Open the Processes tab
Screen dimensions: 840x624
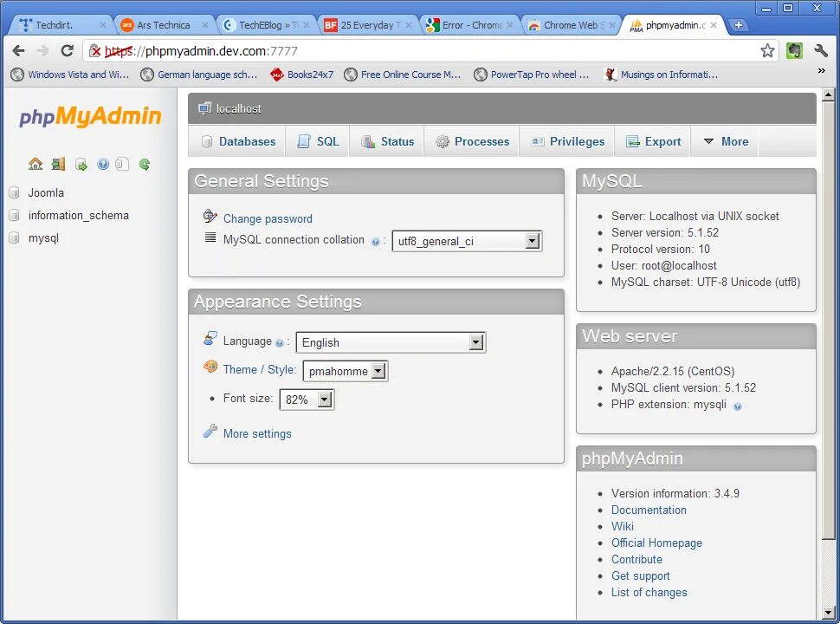coord(472,141)
